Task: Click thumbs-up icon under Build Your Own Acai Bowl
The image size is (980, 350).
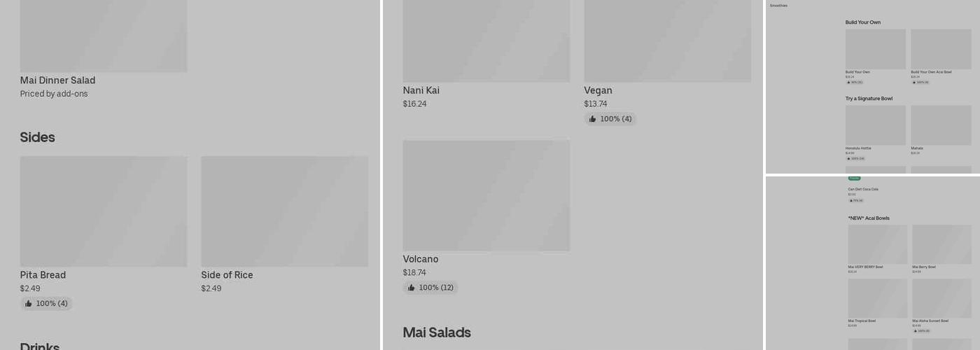Action: coord(913,83)
